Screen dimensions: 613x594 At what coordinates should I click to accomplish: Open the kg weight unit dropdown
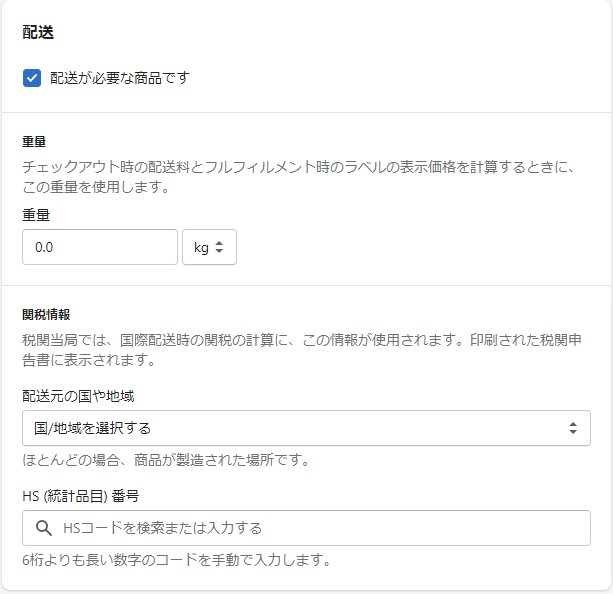coord(209,247)
